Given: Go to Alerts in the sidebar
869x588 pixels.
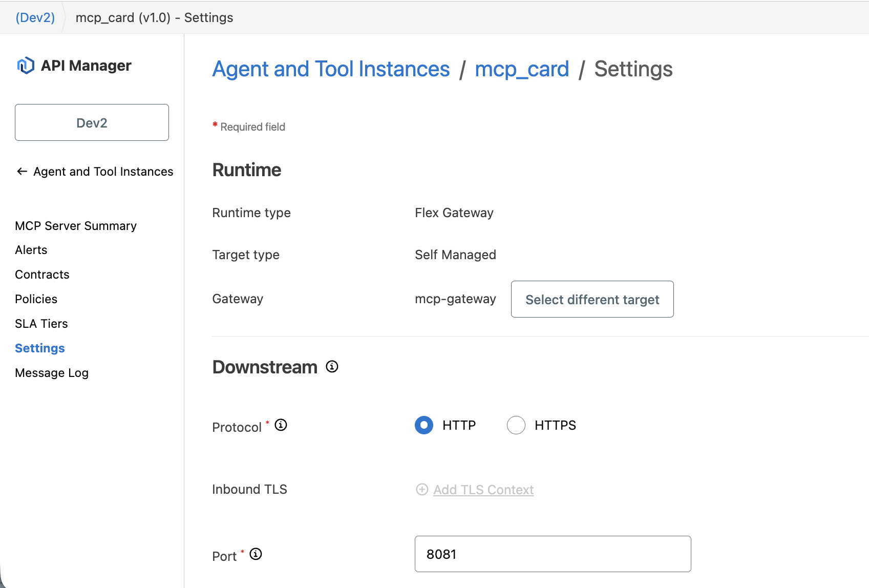Looking at the screenshot, I should point(31,250).
